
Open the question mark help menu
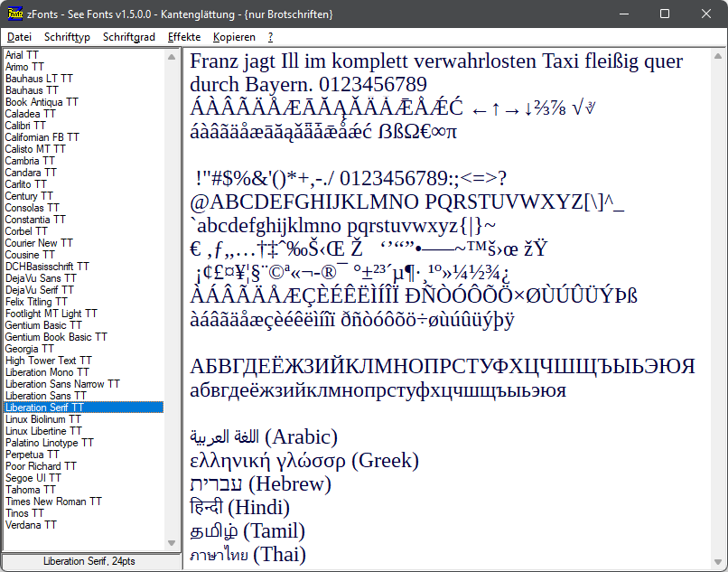coord(270,37)
